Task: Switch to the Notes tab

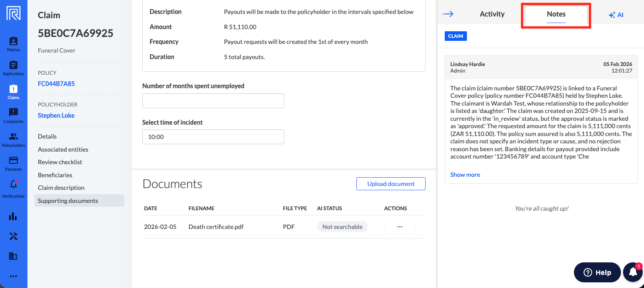Action: 556,14
